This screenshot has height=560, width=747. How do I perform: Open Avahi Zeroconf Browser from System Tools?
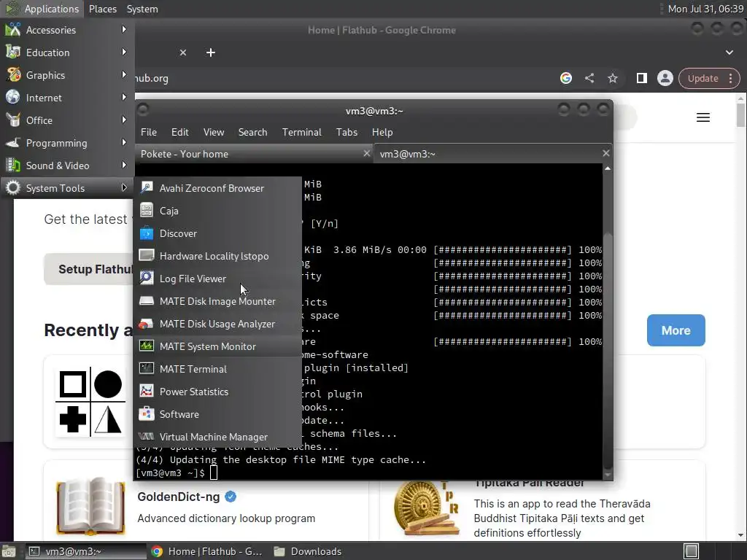(217, 188)
